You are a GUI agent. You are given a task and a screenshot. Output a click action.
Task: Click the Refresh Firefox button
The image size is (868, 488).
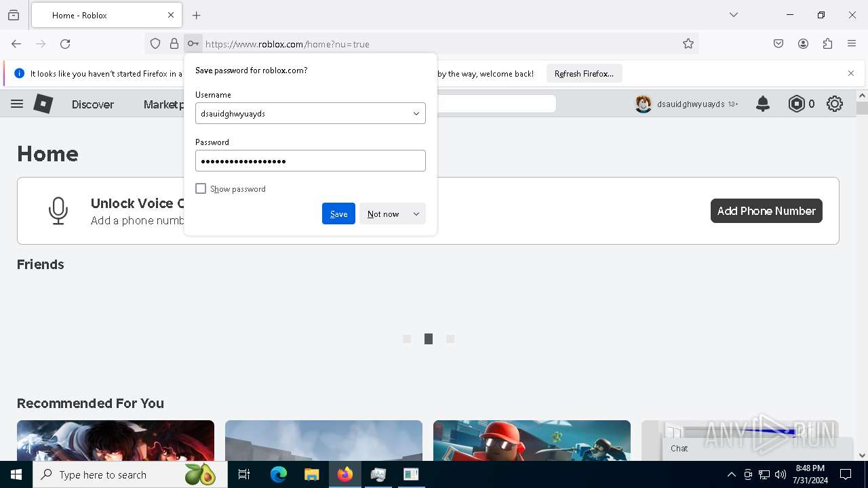point(584,73)
